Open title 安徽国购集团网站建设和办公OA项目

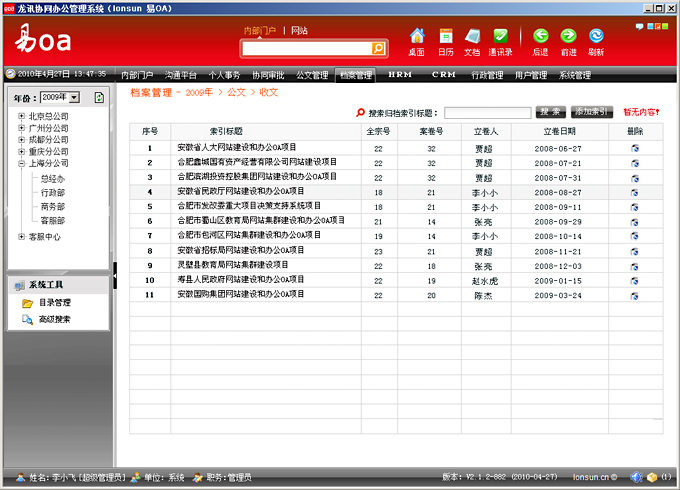pos(241,294)
